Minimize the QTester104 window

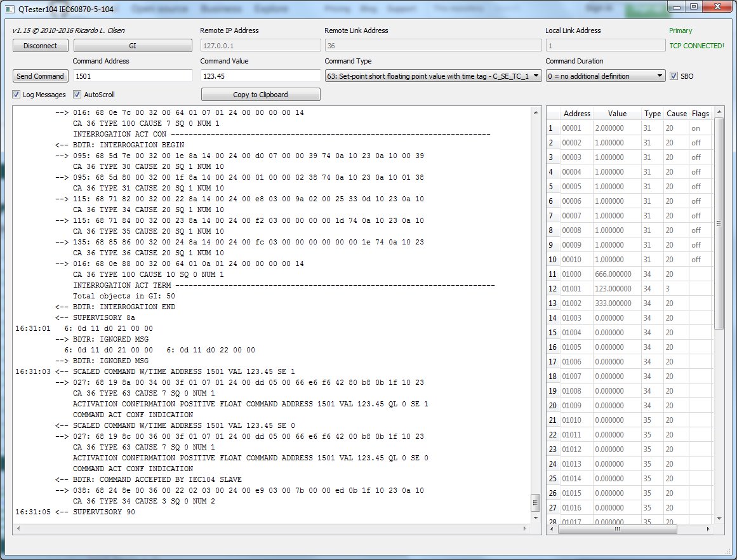coord(676,7)
